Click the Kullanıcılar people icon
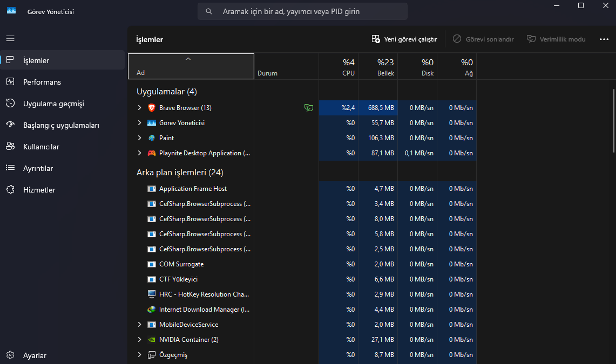The width and height of the screenshot is (616, 364). click(10, 146)
